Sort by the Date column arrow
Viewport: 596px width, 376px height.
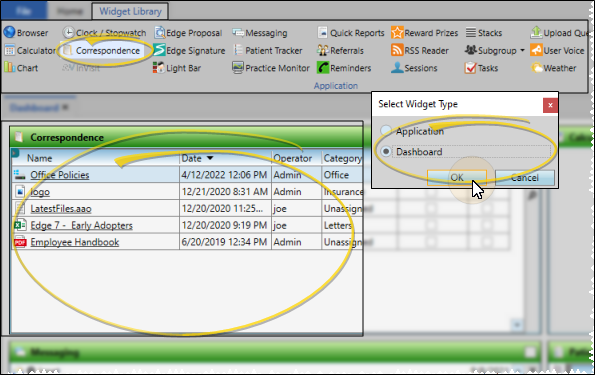(x=210, y=158)
